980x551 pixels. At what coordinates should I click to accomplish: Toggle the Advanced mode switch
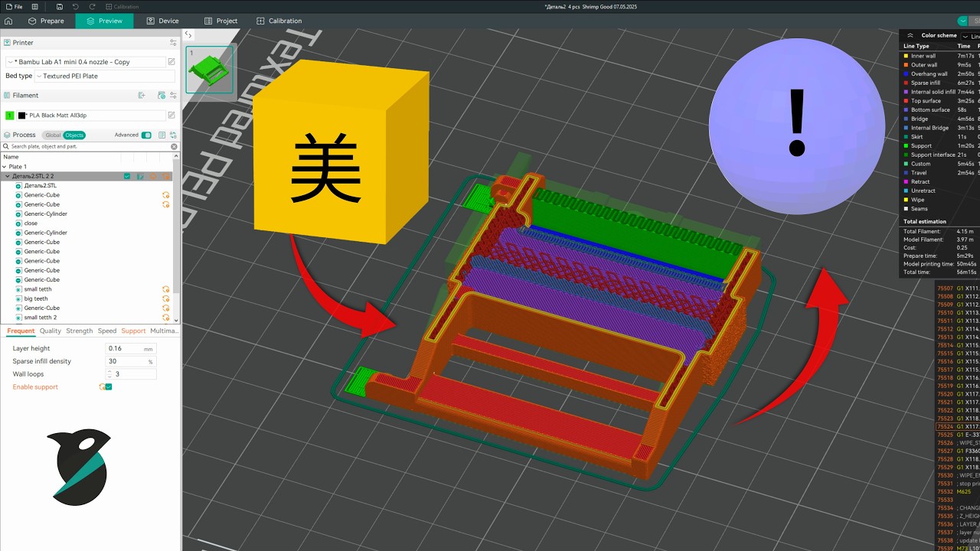click(146, 135)
